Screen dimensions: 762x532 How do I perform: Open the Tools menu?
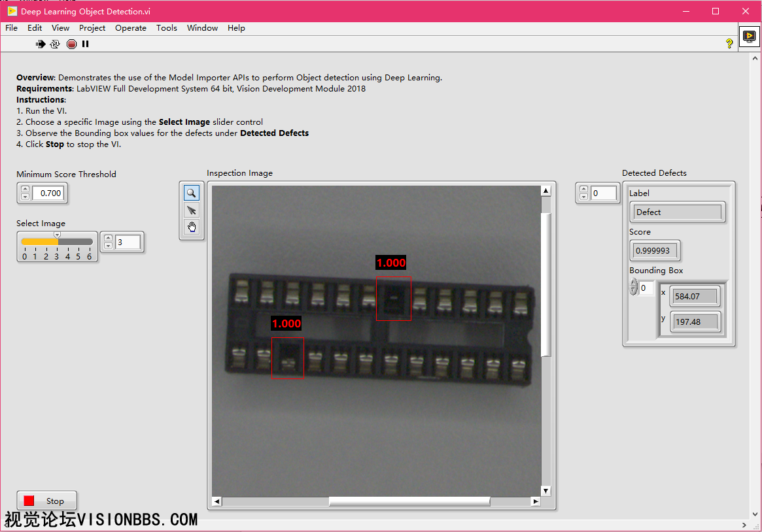coord(167,28)
